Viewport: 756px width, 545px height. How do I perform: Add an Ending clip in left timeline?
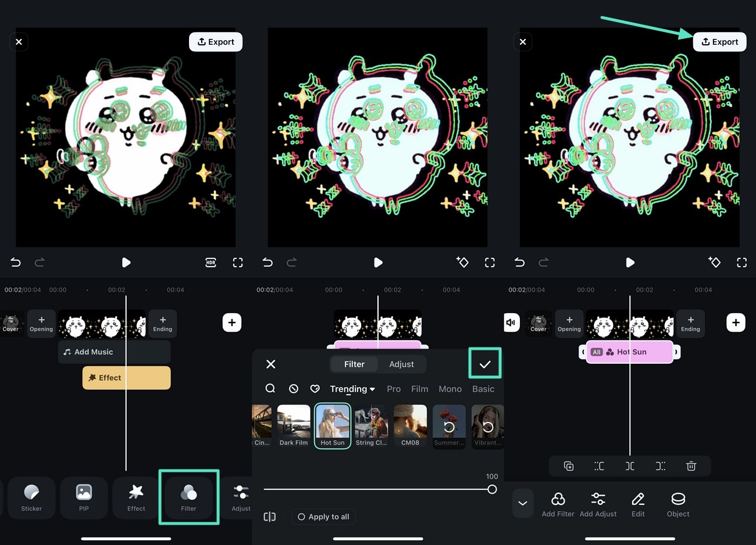[162, 324]
